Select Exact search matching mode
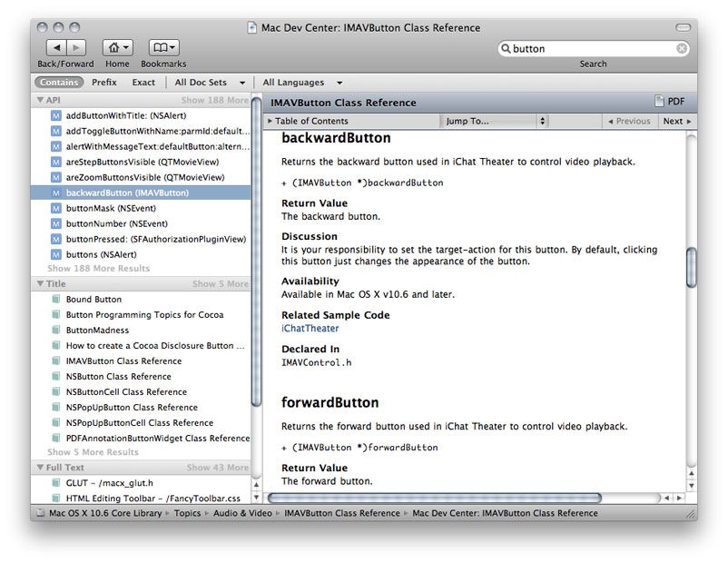Viewport: 728px width, 563px height. click(145, 82)
